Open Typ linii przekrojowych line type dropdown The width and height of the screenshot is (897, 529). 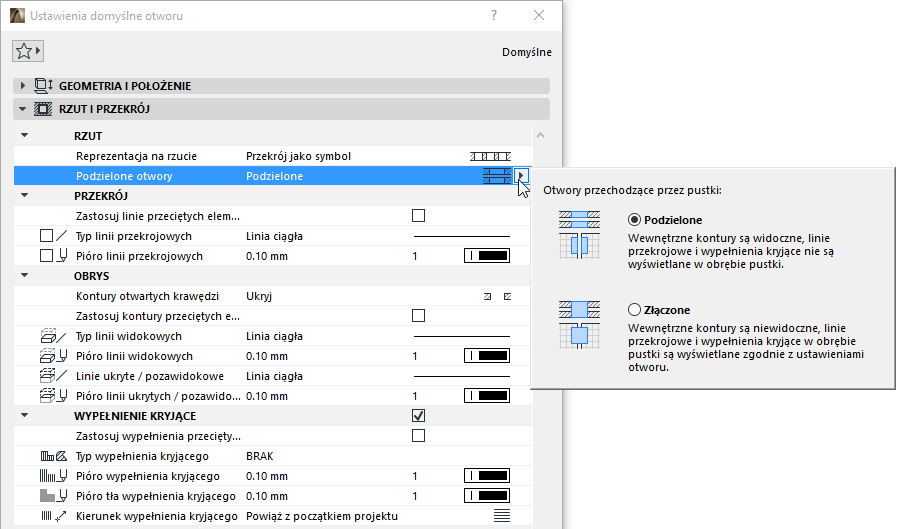click(x=462, y=236)
